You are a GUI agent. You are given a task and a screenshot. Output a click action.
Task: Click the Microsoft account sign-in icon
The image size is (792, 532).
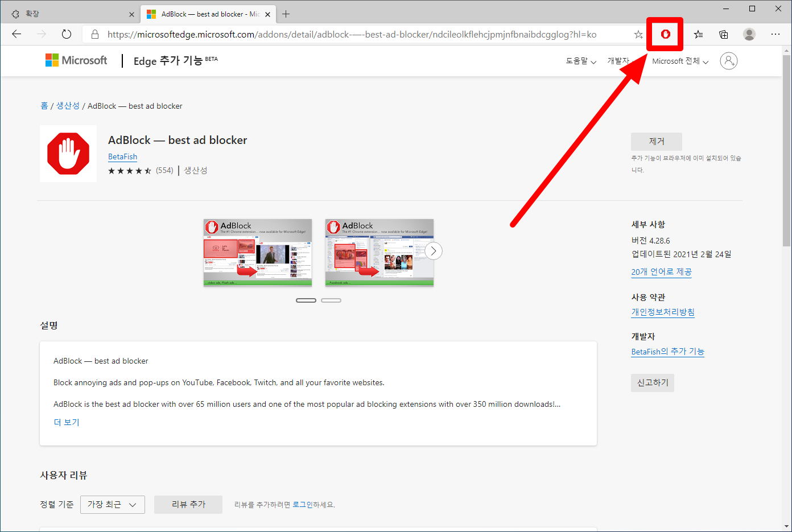pyautogui.click(x=729, y=61)
